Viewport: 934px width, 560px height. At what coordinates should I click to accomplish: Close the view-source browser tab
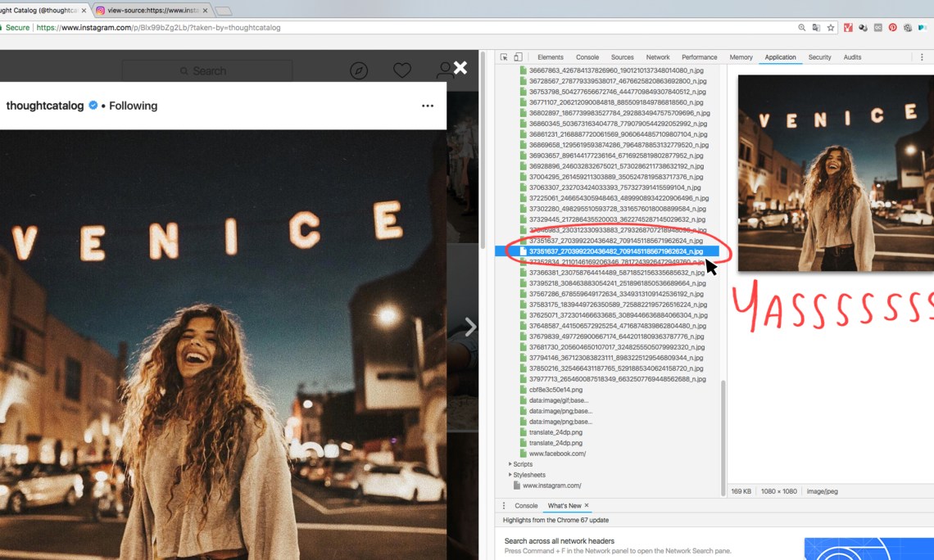[x=205, y=11]
